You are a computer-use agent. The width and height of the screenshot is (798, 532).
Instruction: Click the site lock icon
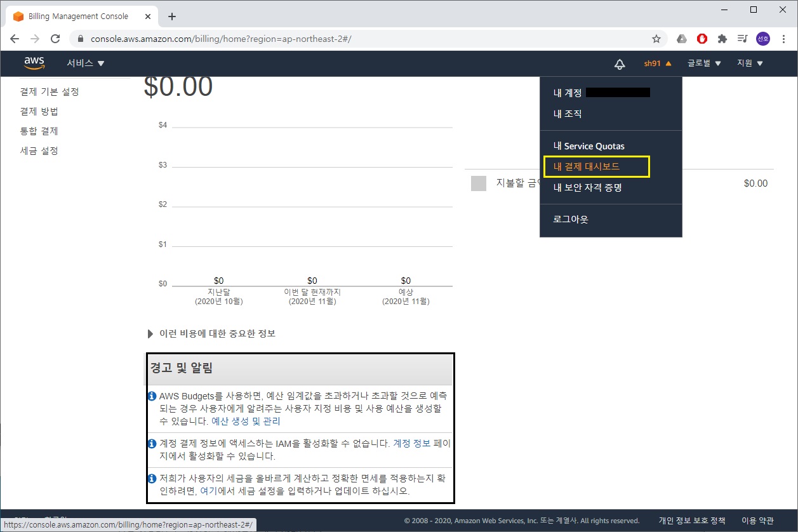coord(81,39)
